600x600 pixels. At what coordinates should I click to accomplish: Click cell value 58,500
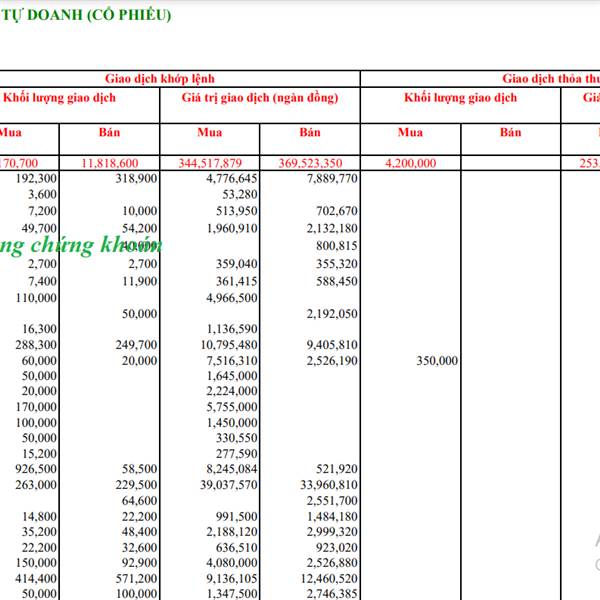(x=139, y=469)
